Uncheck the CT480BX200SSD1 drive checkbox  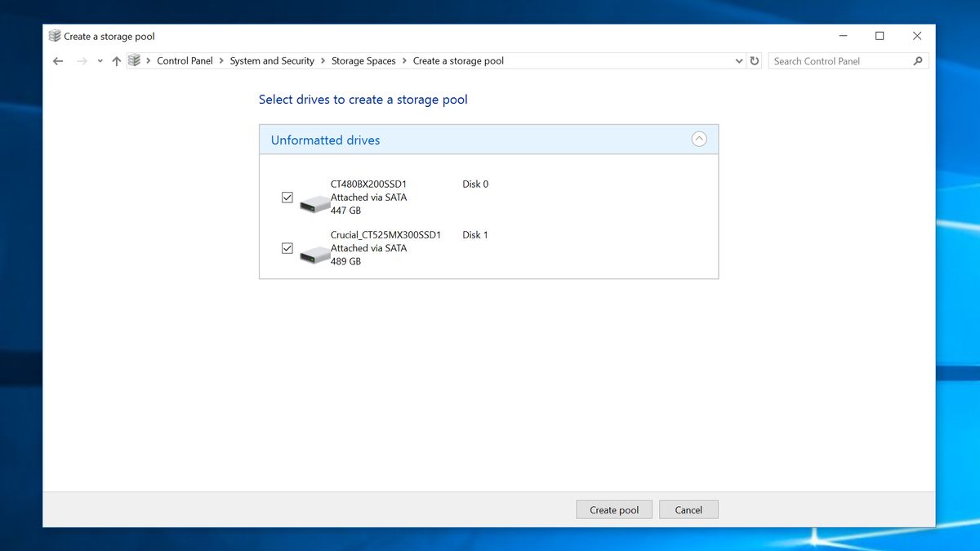287,197
